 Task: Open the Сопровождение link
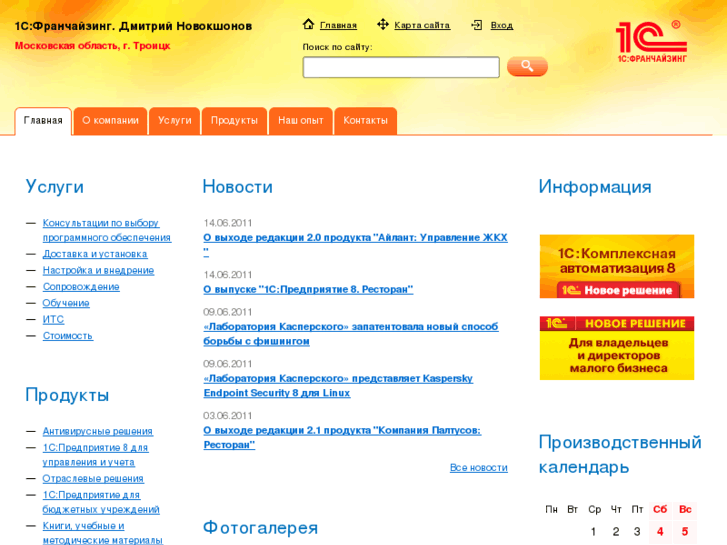[x=81, y=287]
